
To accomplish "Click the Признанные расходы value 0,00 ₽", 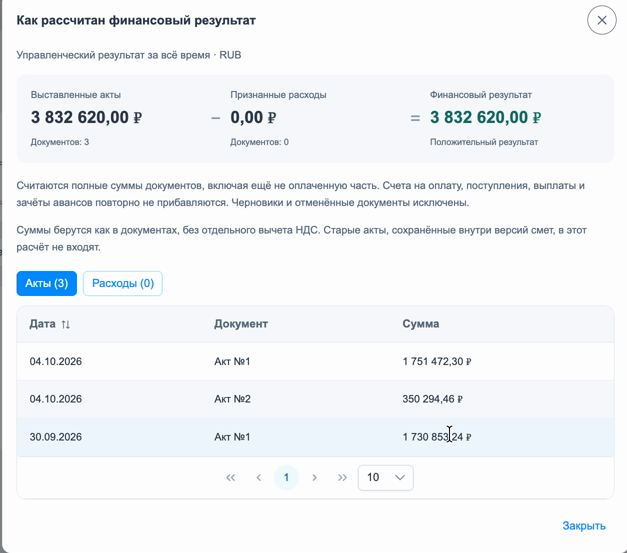I will pyautogui.click(x=253, y=118).
